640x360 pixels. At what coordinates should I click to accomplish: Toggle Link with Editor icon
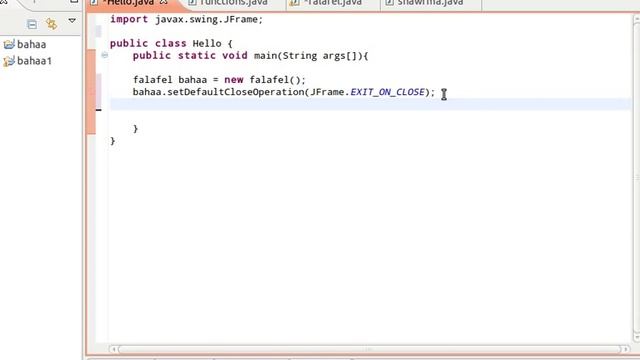coord(51,24)
